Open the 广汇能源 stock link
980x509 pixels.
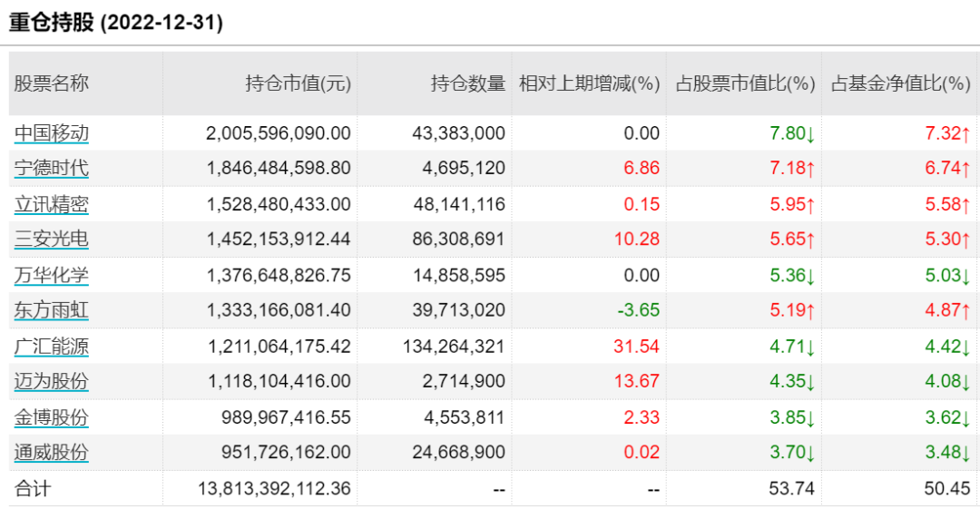[x=51, y=347]
